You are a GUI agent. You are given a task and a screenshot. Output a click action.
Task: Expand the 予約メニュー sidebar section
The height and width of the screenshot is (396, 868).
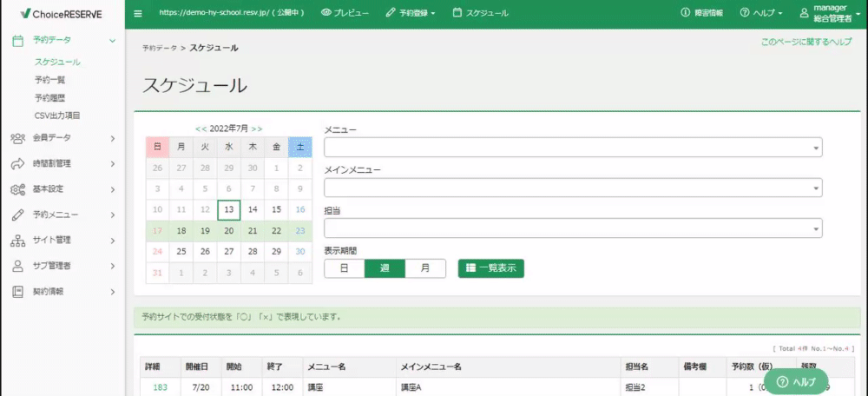pyautogui.click(x=112, y=214)
